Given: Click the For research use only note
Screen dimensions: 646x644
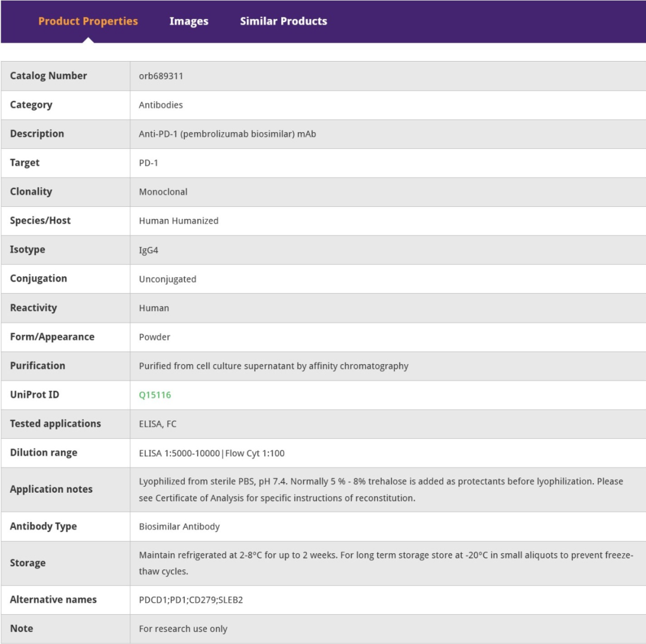Looking at the screenshot, I should (x=183, y=629).
